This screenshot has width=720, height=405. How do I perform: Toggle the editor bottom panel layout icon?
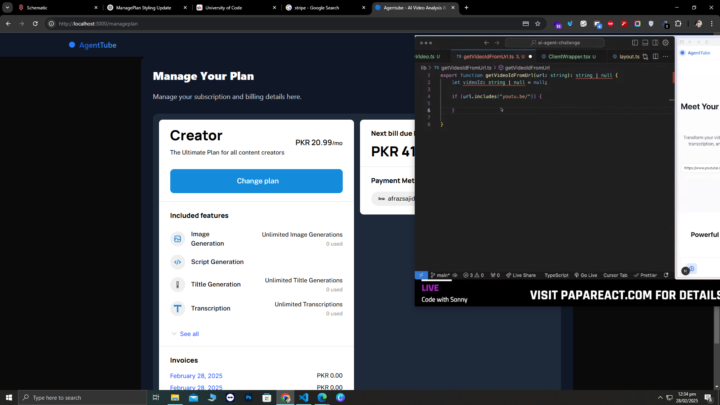click(645, 43)
